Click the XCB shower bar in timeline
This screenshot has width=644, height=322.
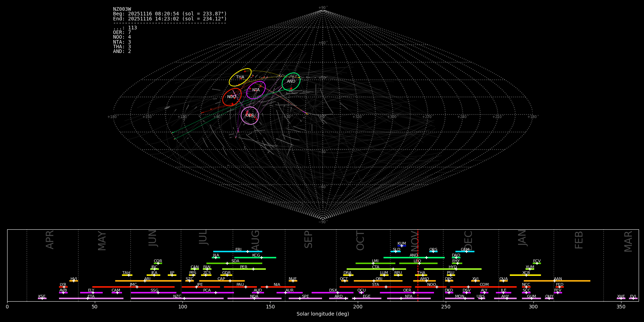pos(525,275)
